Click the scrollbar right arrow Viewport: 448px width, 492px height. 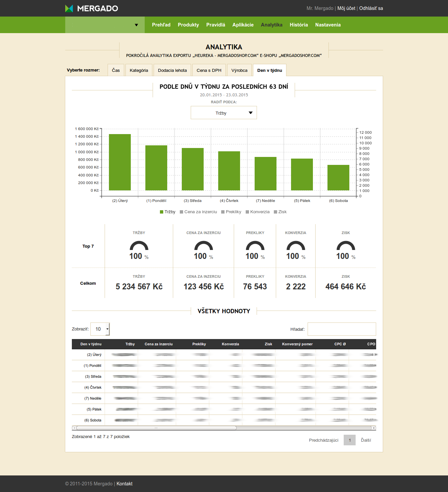(374, 428)
